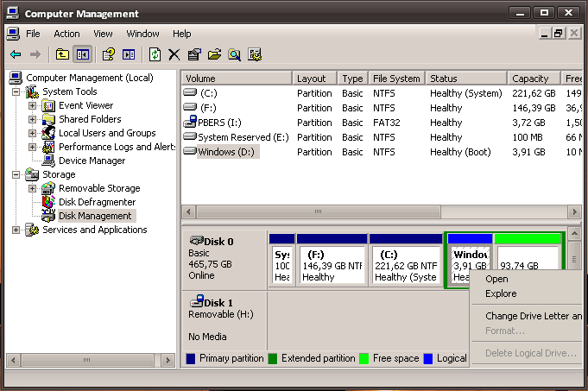Screen dimensions: 588x391
Task: Click disk view vertical scrollbar up arrow
Action: tap(574, 234)
